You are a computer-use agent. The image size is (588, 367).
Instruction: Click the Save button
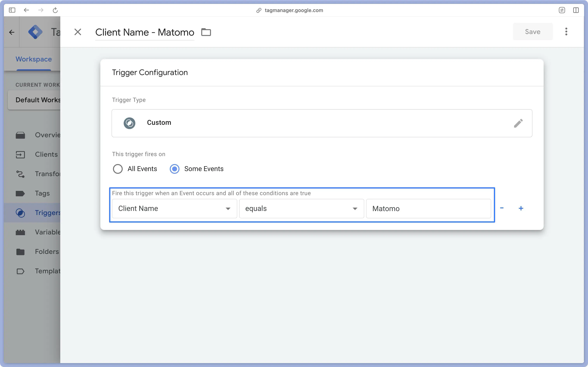[x=533, y=32]
